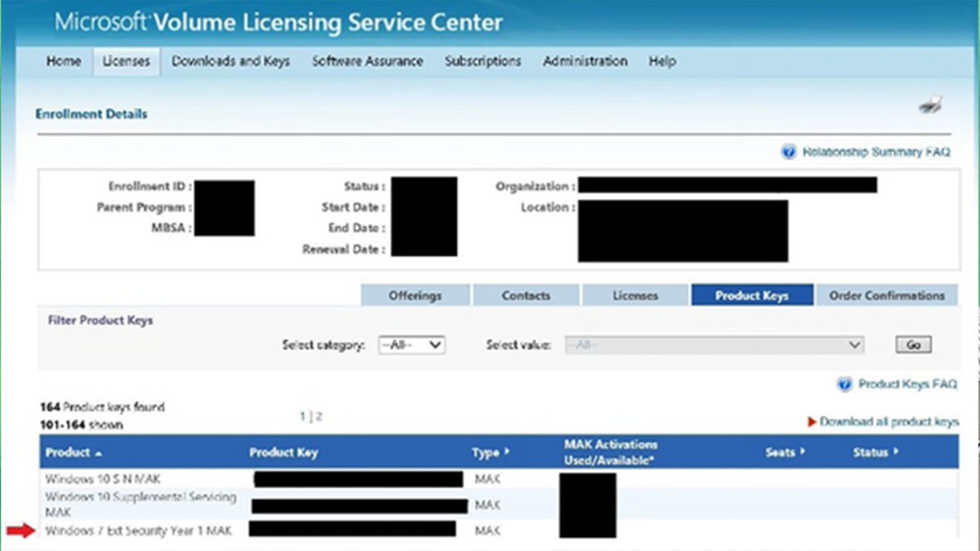Open the Subscriptions menu
The width and height of the screenshot is (980, 551).
click(483, 61)
